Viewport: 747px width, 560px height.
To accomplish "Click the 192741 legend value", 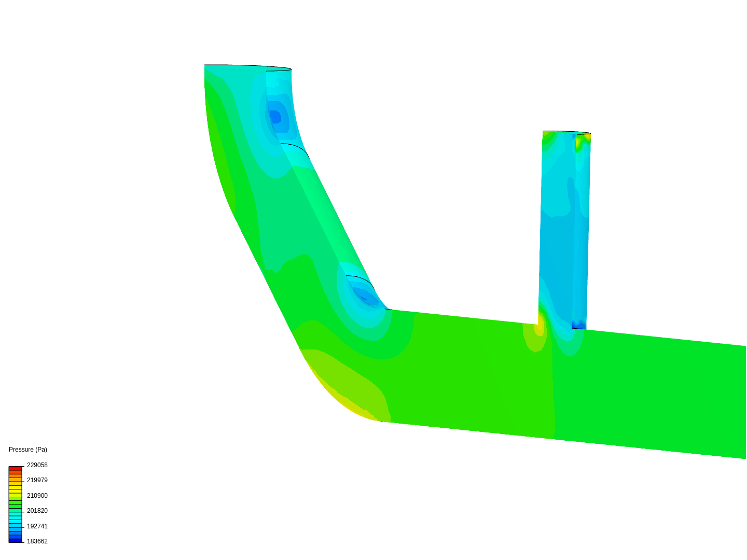I will point(37,526).
